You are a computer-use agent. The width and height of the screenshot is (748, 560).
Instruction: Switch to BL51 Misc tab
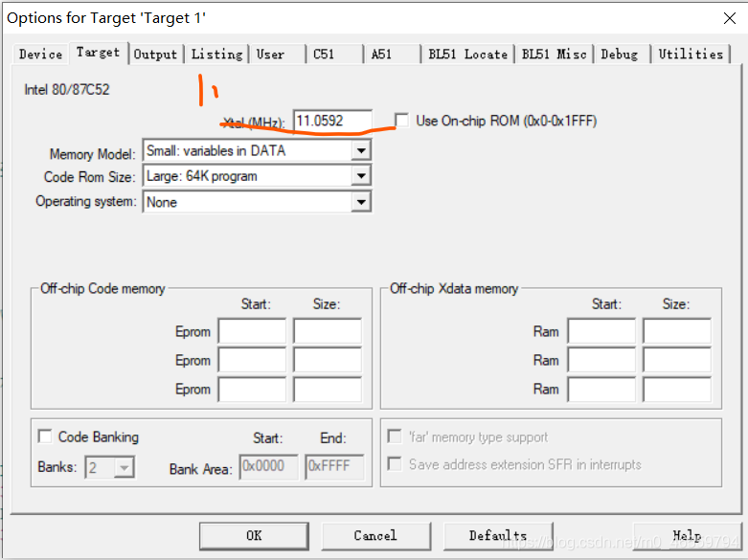(554, 55)
